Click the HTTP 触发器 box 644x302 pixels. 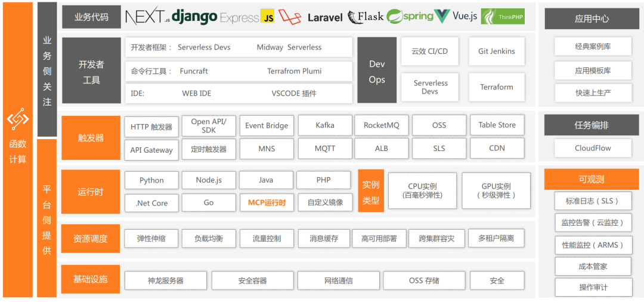(x=151, y=127)
